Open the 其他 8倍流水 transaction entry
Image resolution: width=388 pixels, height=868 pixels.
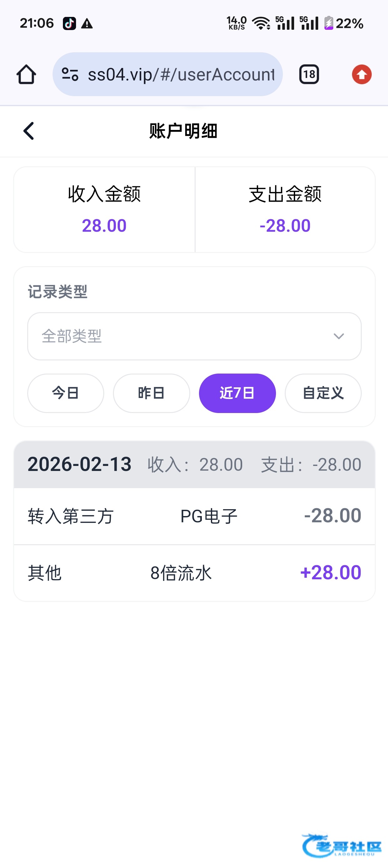[194, 572]
